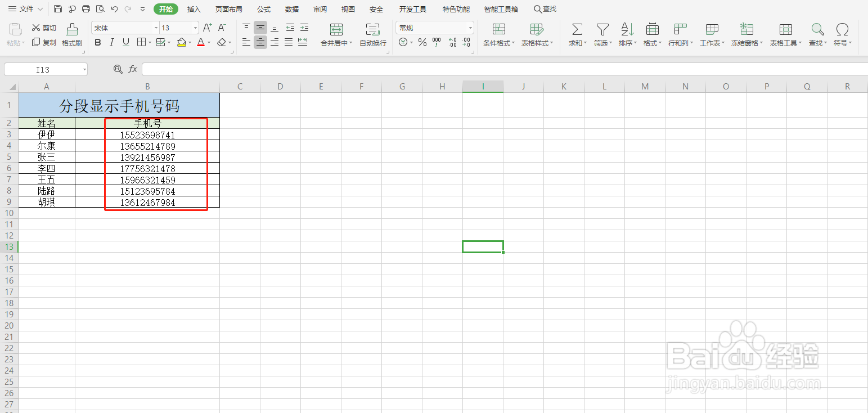
Task: Apply the red font color A
Action: pos(201,42)
